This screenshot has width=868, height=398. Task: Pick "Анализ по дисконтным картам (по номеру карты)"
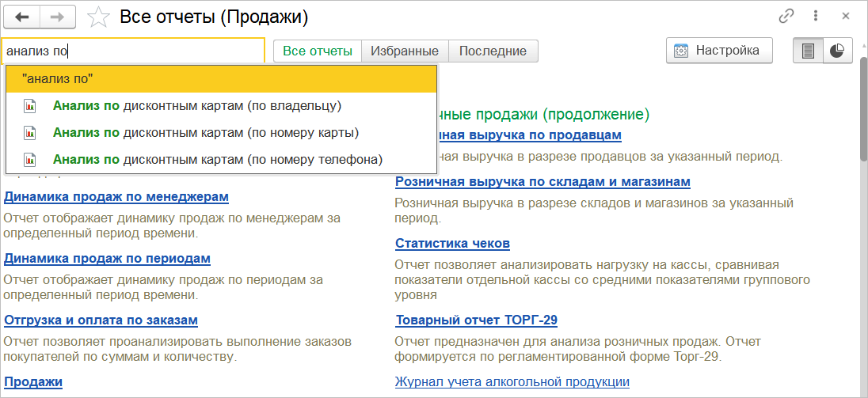point(206,132)
